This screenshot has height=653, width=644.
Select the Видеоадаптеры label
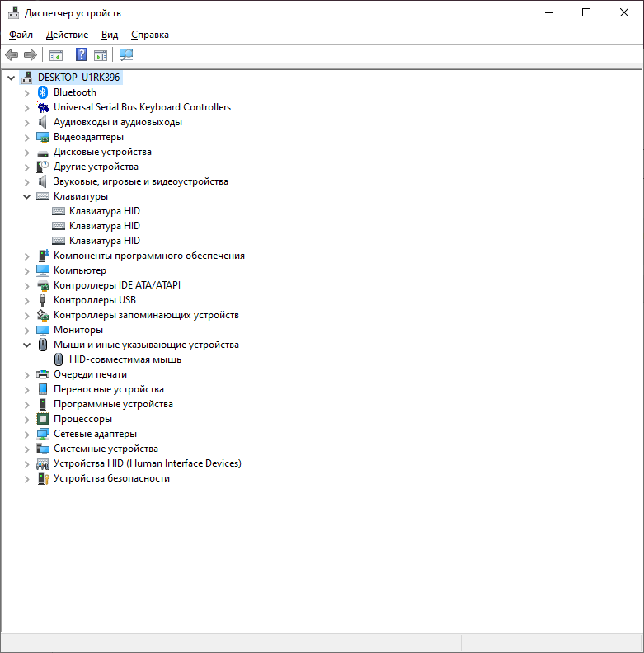89,137
